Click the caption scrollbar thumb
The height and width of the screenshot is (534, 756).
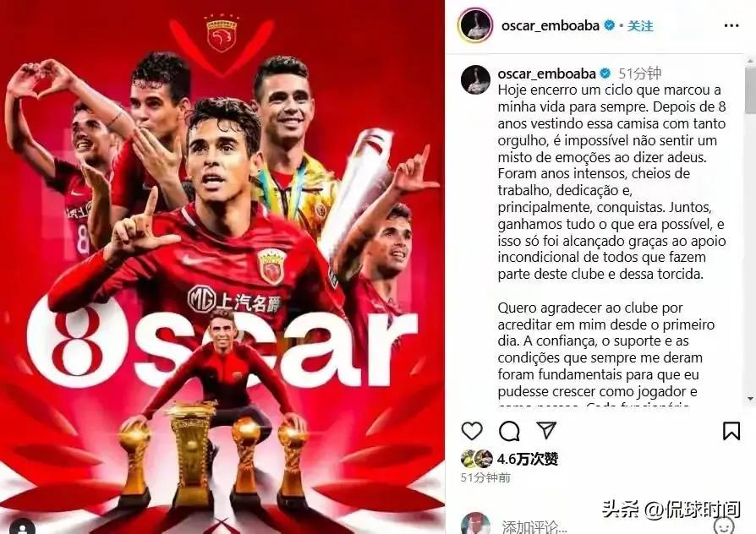(751, 90)
